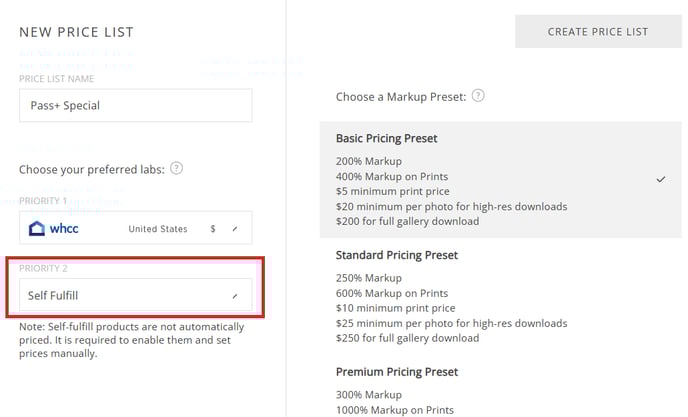
Task: Click the dollar currency symbol in WHCC row
Action: [213, 229]
